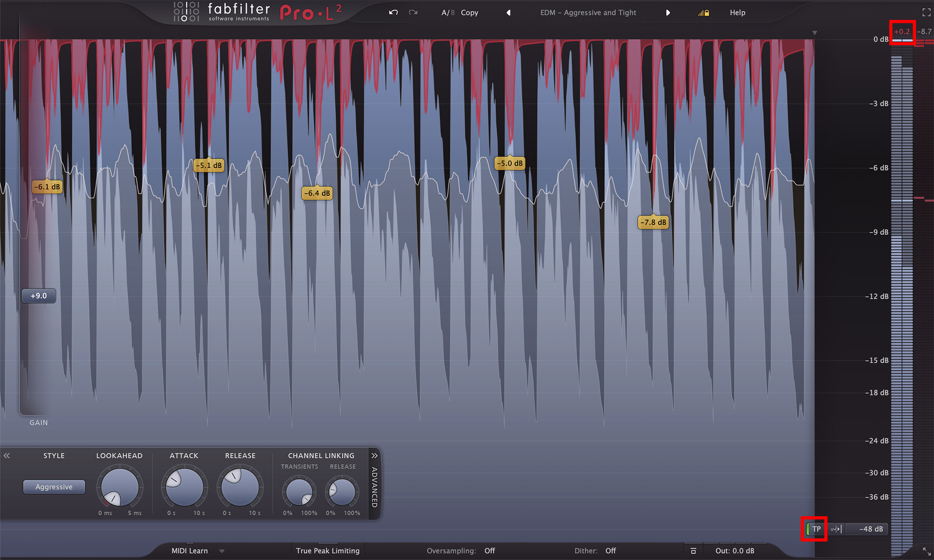The width and height of the screenshot is (934, 560).
Task: Toggle True Peak Limiting
Action: pyautogui.click(x=327, y=551)
